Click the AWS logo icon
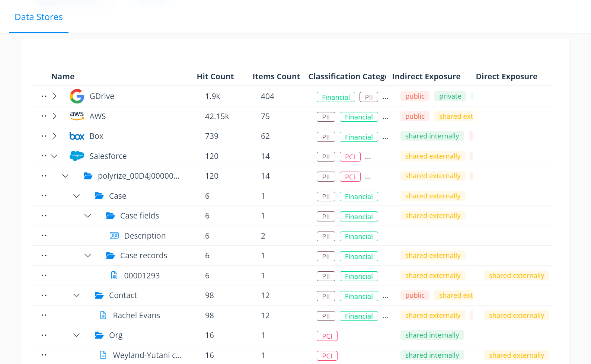Screen dimensions: 591x364 point(77,116)
